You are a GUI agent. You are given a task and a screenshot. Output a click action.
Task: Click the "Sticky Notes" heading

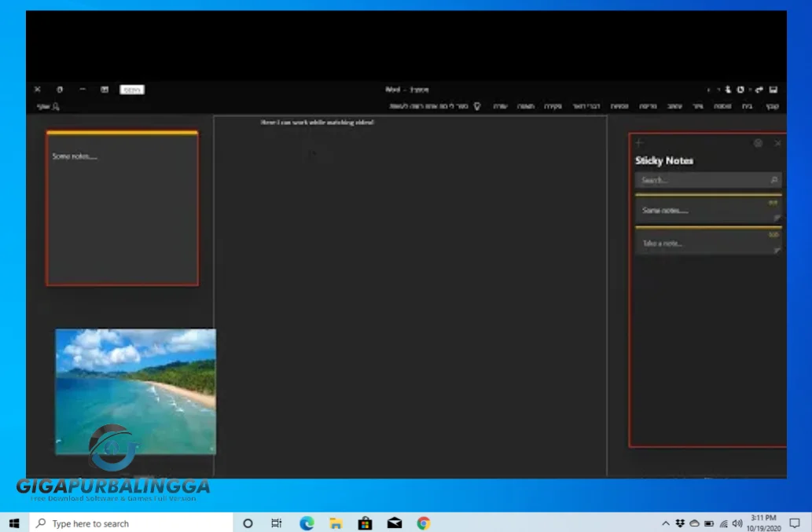pos(664,160)
